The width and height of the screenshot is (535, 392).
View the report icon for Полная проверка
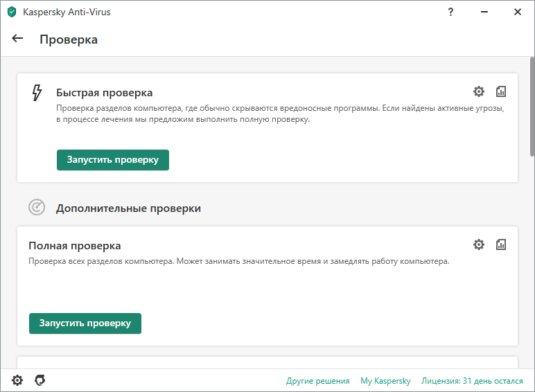[501, 244]
